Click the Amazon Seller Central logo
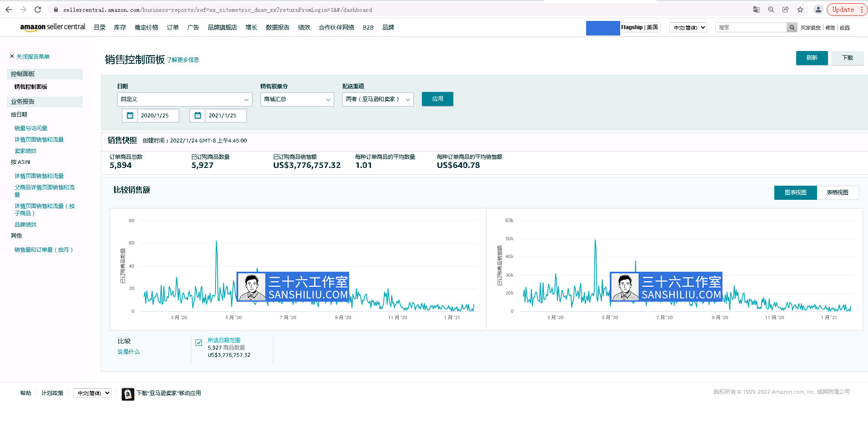Image resolution: width=868 pixels, height=431 pixels. [53, 27]
